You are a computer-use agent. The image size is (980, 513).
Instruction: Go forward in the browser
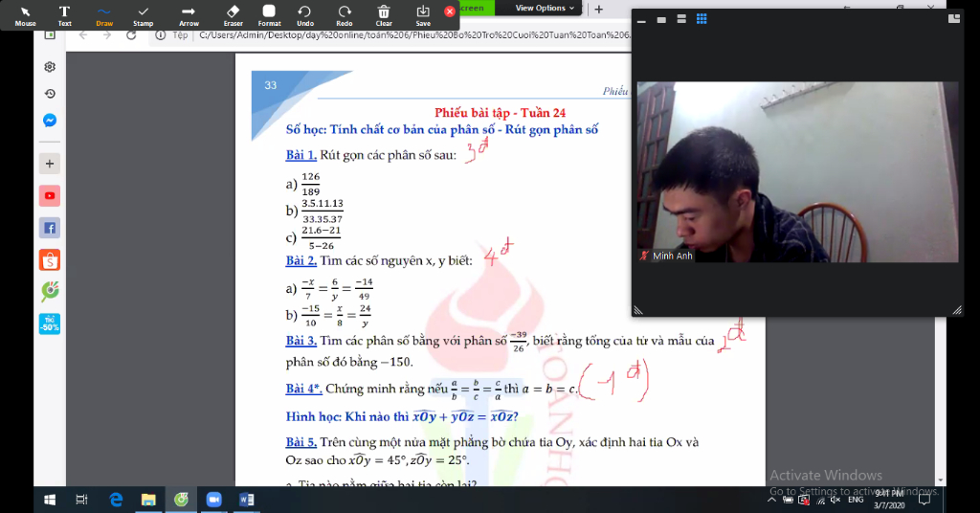pos(107,35)
